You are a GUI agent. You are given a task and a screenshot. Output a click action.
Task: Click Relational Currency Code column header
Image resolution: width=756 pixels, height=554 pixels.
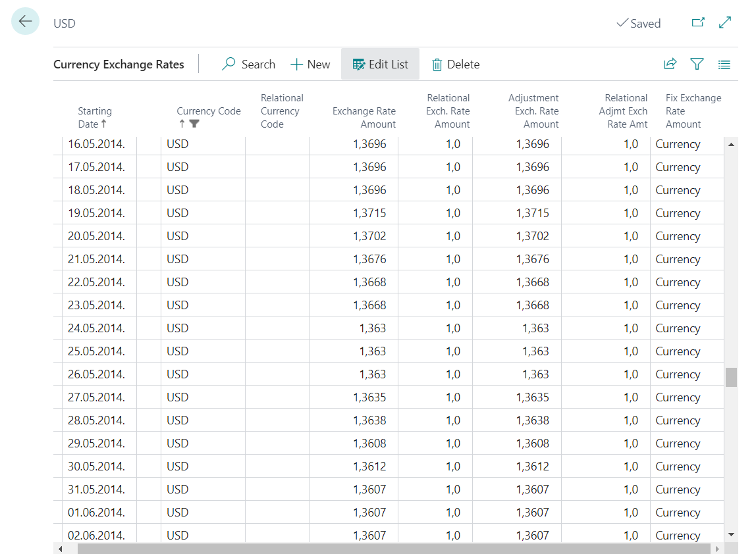(x=281, y=111)
